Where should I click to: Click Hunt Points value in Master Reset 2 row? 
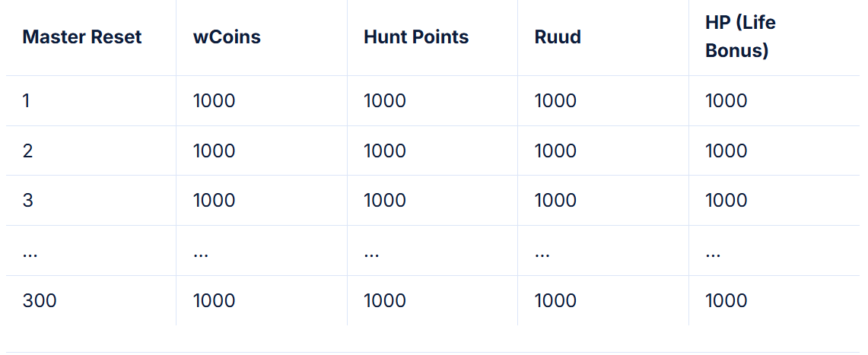click(x=385, y=151)
